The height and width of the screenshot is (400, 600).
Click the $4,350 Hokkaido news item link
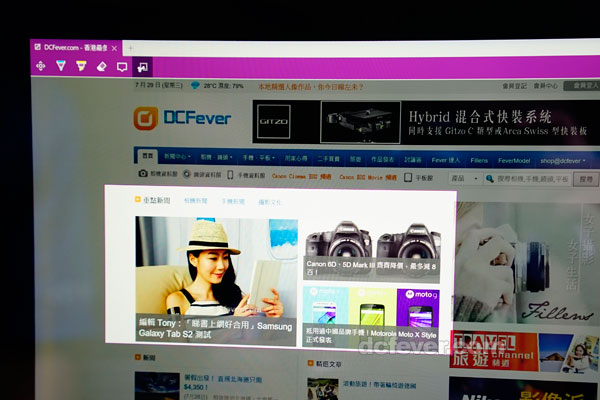coord(223,383)
